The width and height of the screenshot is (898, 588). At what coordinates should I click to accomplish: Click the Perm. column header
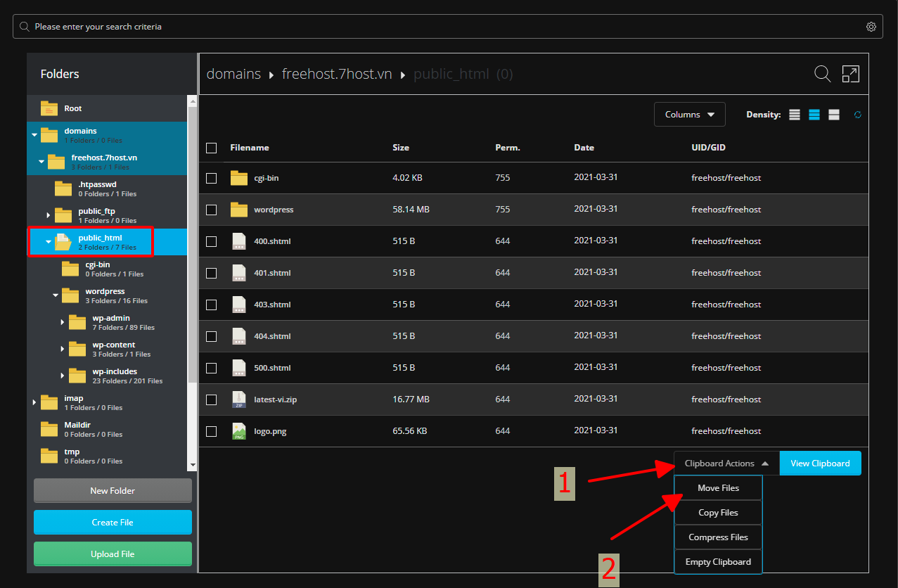[x=508, y=148]
